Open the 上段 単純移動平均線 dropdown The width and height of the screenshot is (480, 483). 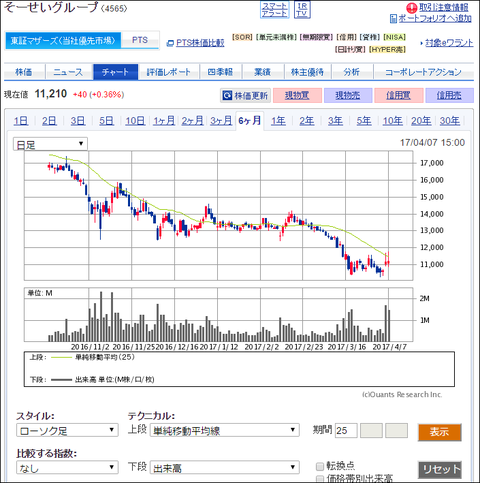[x=225, y=431]
